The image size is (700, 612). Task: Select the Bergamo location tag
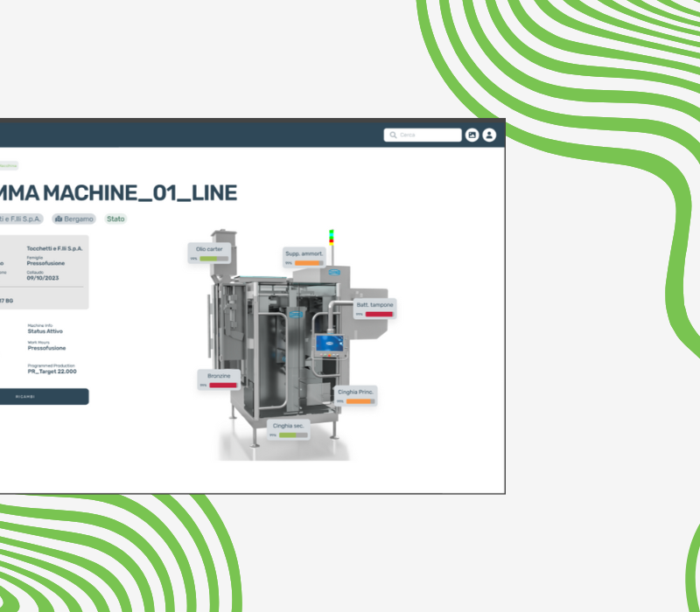click(73, 219)
